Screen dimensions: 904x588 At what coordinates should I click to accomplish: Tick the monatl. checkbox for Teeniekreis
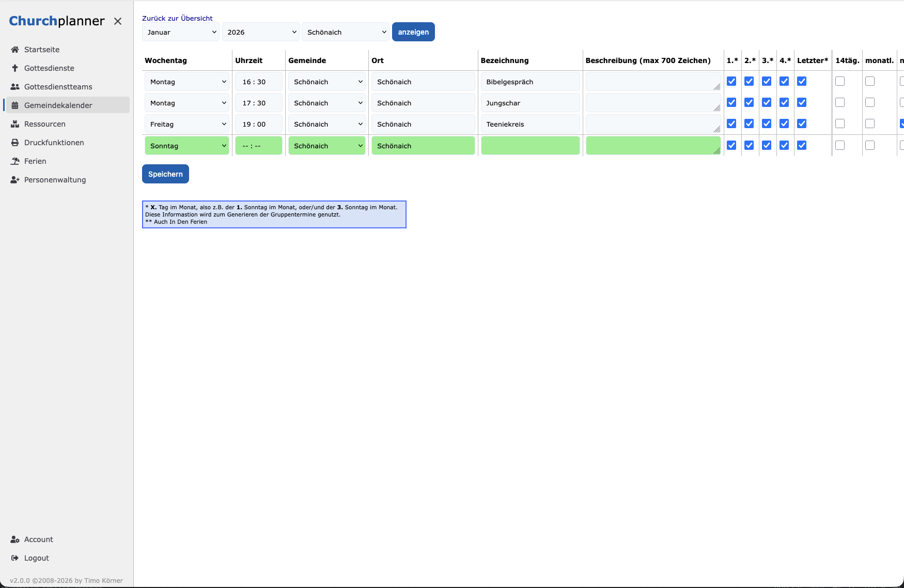pyautogui.click(x=870, y=123)
